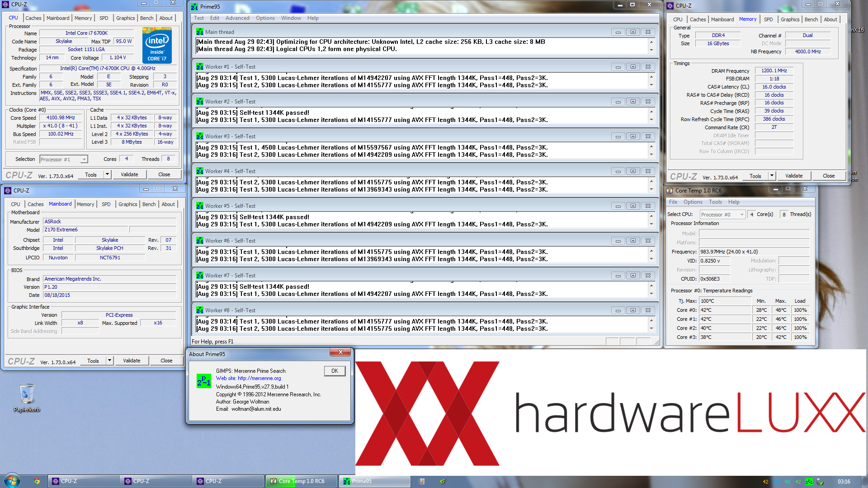Click the Prime95 icon in the main title bar

pos(194,7)
